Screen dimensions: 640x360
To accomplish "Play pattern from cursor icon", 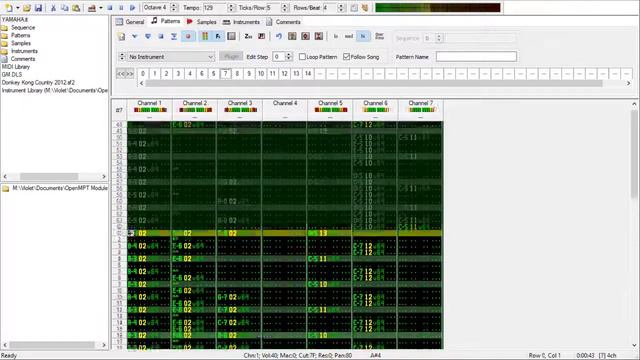I will [135, 36].
